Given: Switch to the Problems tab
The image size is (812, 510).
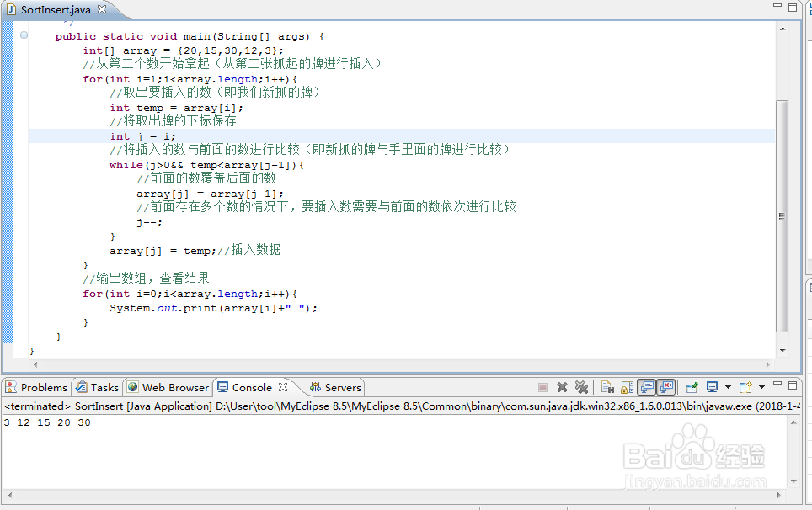Looking at the screenshot, I should click(x=44, y=387).
